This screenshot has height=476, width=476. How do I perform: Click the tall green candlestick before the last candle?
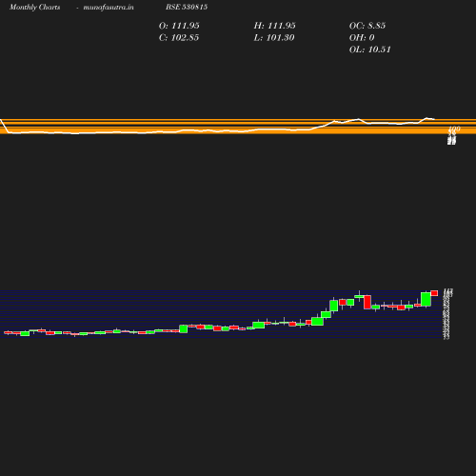coord(426,299)
